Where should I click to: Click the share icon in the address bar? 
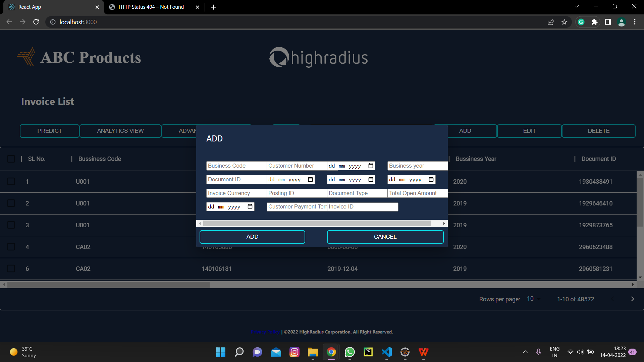point(551,22)
